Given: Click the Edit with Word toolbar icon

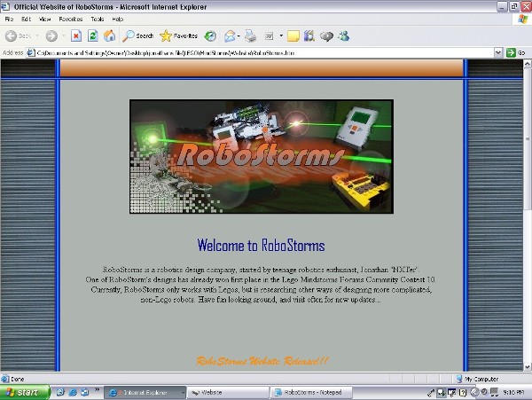Looking at the screenshot, I should tap(269, 36).
